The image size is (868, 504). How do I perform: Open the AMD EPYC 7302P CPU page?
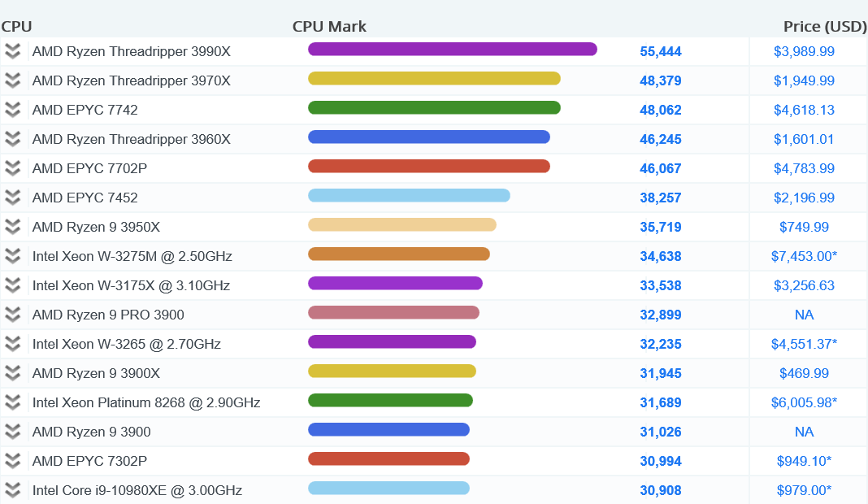pos(89,461)
